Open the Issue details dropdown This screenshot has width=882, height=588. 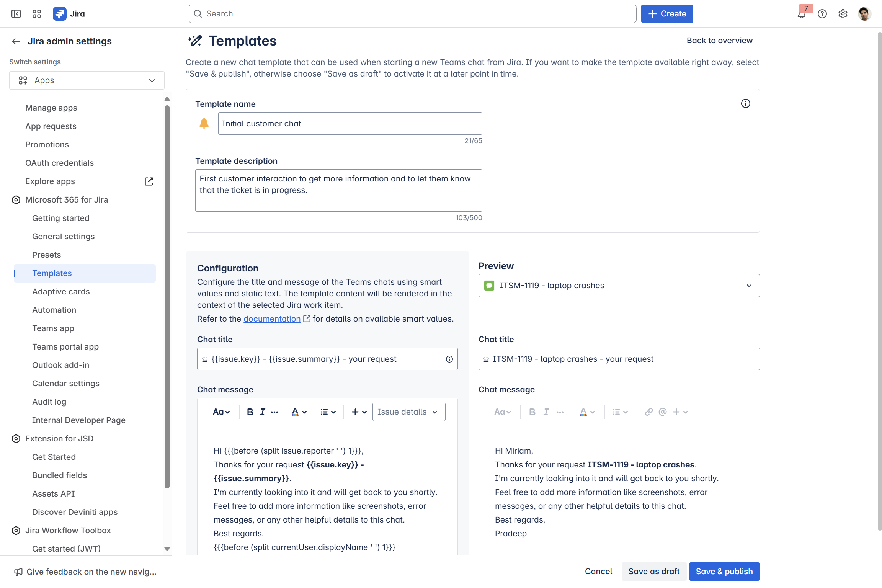[x=408, y=412]
